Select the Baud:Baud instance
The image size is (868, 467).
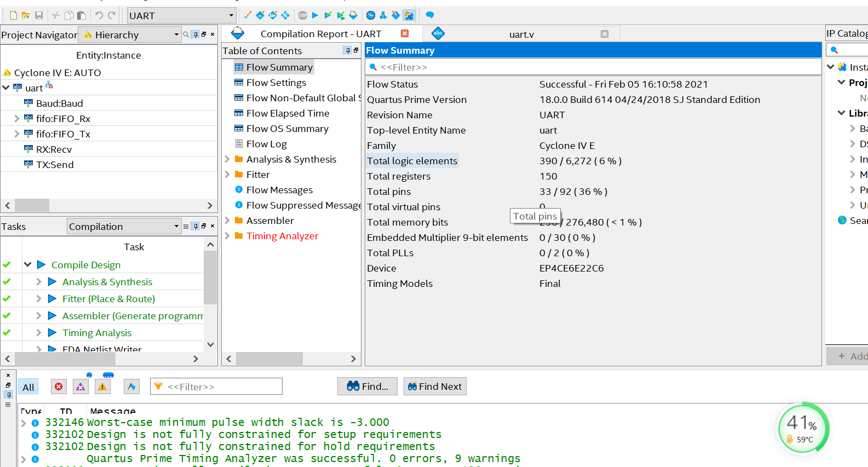tap(59, 103)
